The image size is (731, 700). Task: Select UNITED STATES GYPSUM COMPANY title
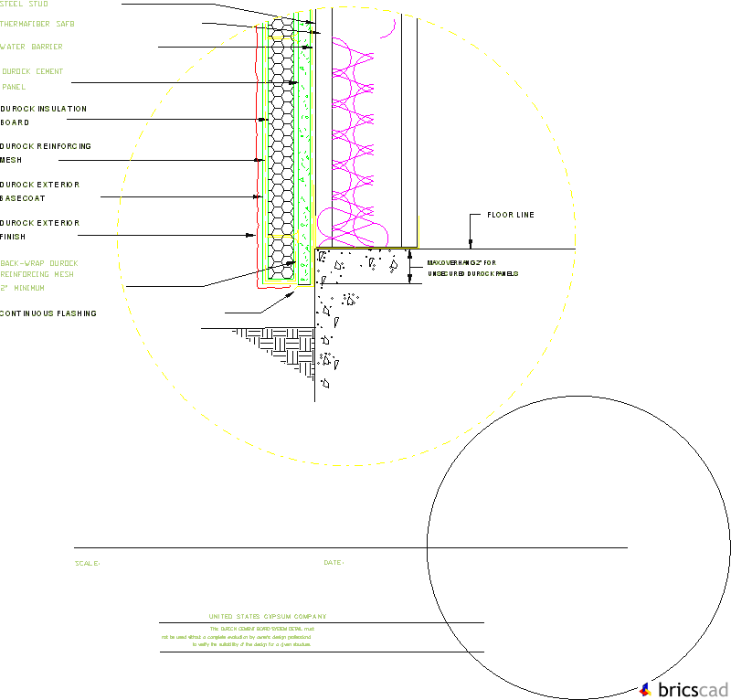(x=268, y=617)
